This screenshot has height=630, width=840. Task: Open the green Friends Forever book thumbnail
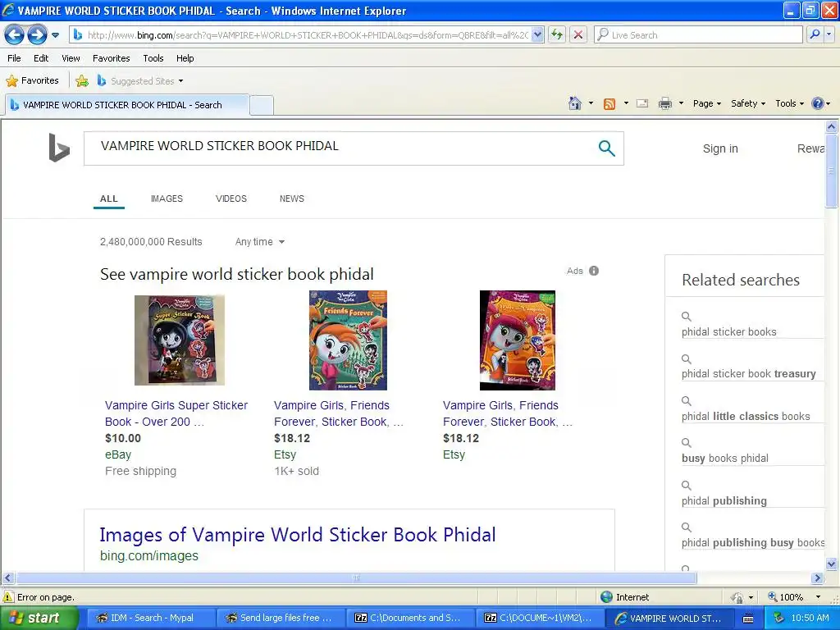pos(348,340)
